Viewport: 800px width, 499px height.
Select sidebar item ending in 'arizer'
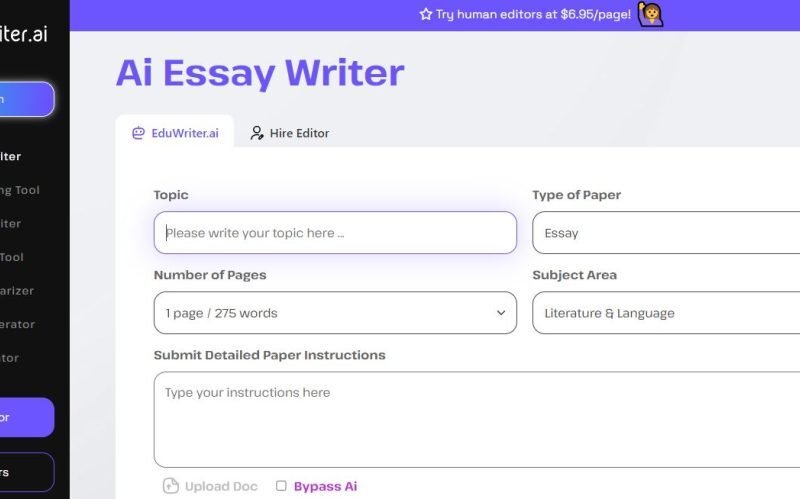(x=17, y=291)
